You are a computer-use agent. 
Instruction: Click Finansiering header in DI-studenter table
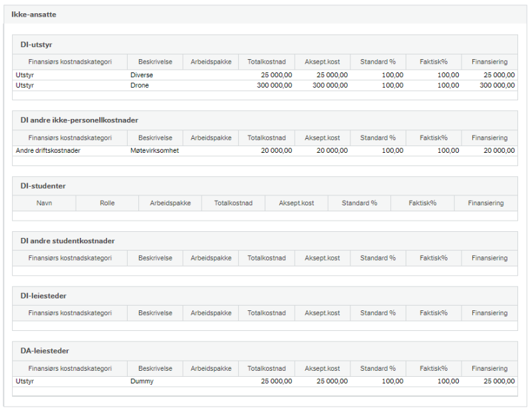(486, 203)
